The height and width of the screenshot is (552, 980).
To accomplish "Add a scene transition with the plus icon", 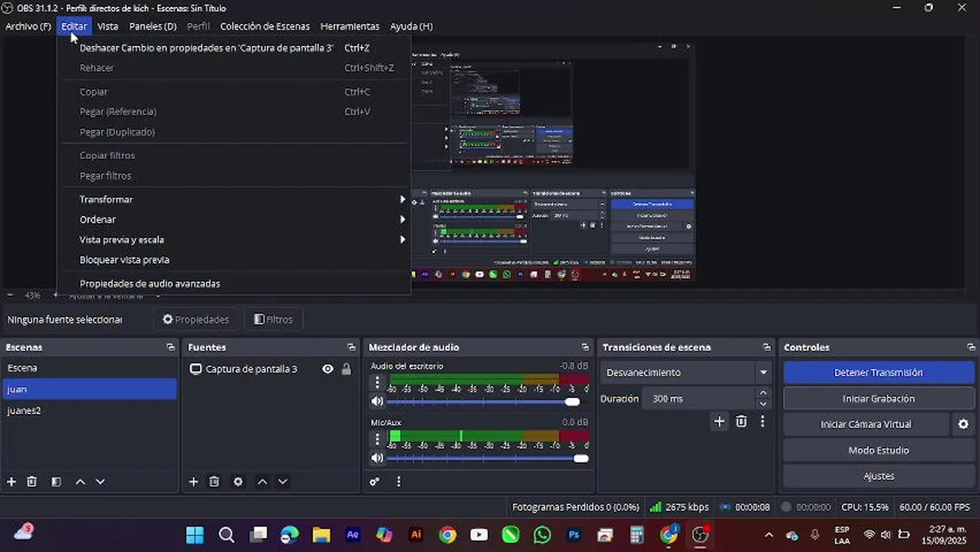I will tap(719, 421).
